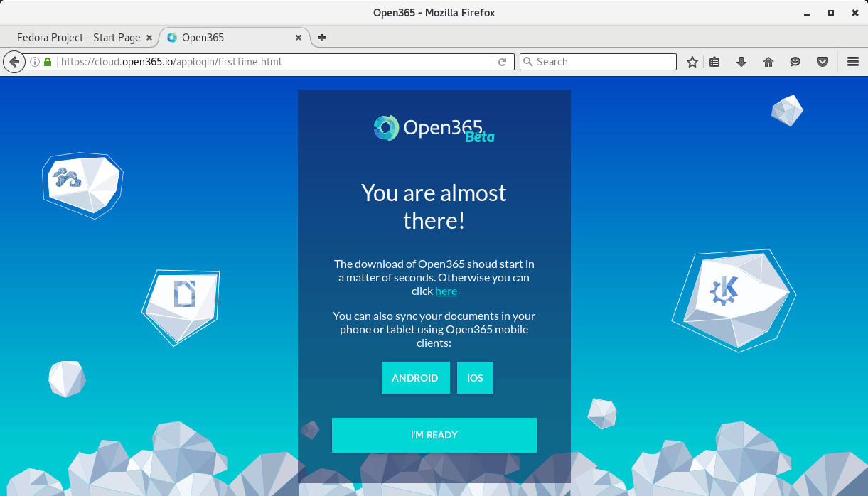Open the Firefox hamburger menu

click(853, 62)
